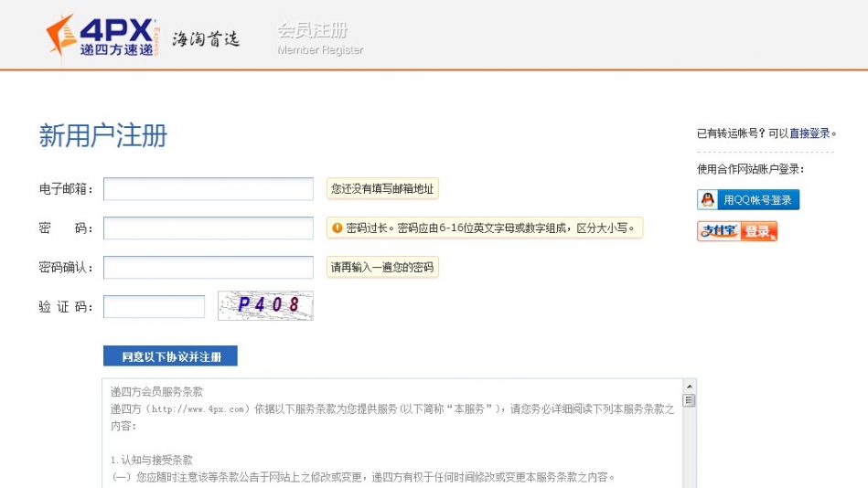
Task: Click the warning icon in password hint
Action: point(337,228)
